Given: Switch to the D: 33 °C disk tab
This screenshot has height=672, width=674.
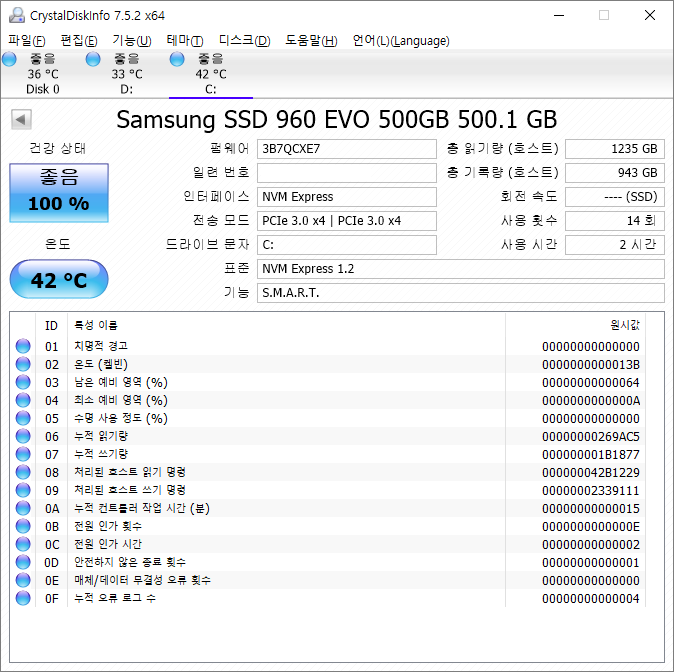Looking at the screenshot, I should point(126,74).
